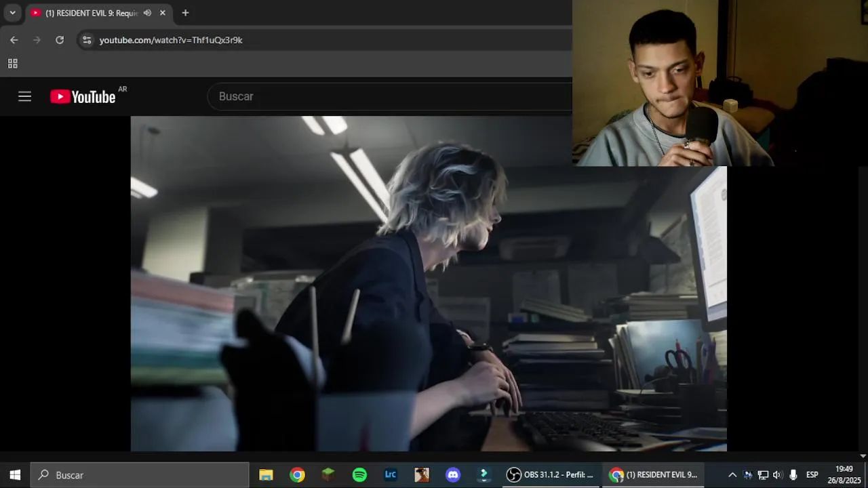Switch to RESIDENT EVIL 9 Chrome window
868x488 pixels.
click(653, 475)
